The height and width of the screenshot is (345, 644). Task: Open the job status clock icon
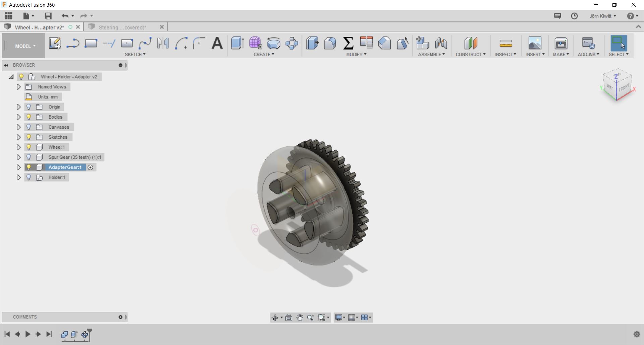[575, 16]
